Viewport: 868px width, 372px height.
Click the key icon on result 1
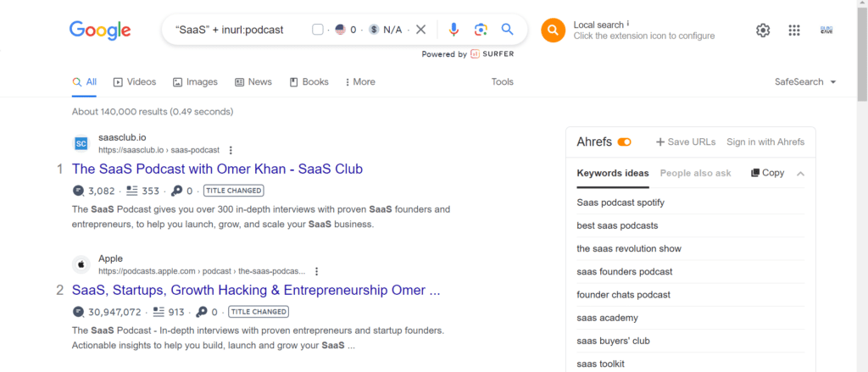tap(176, 191)
